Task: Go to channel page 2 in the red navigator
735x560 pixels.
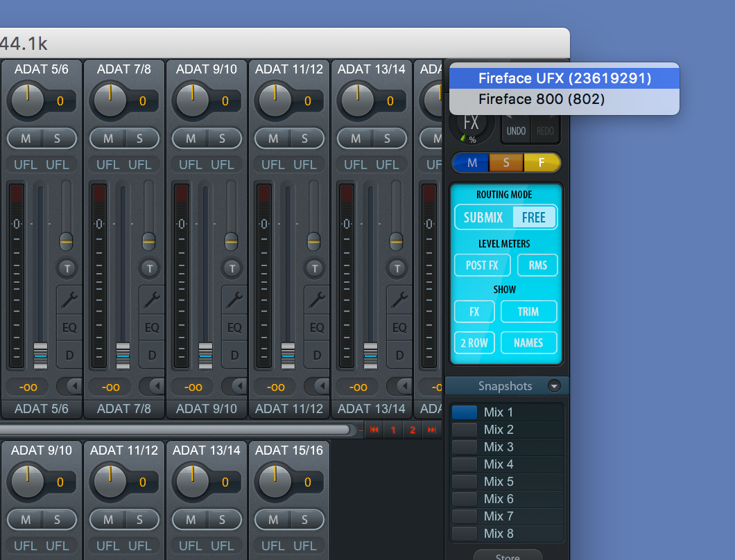Action: click(x=413, y=430)
